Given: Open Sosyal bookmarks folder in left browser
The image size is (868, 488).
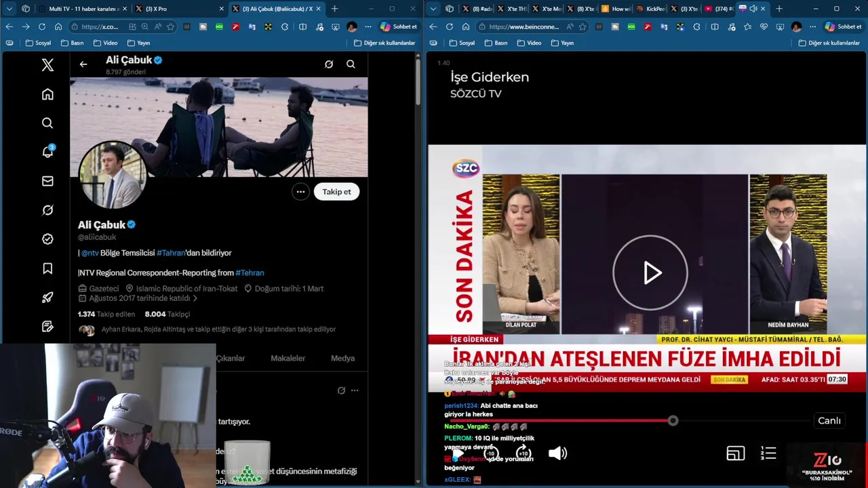Looking at the screenshot, I should coord(38,43).
